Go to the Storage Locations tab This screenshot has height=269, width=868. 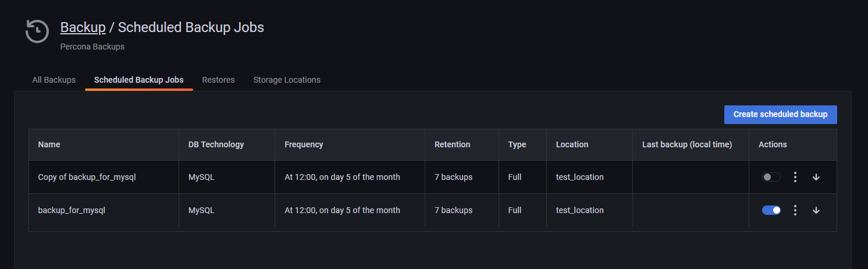tap(287, 80)
